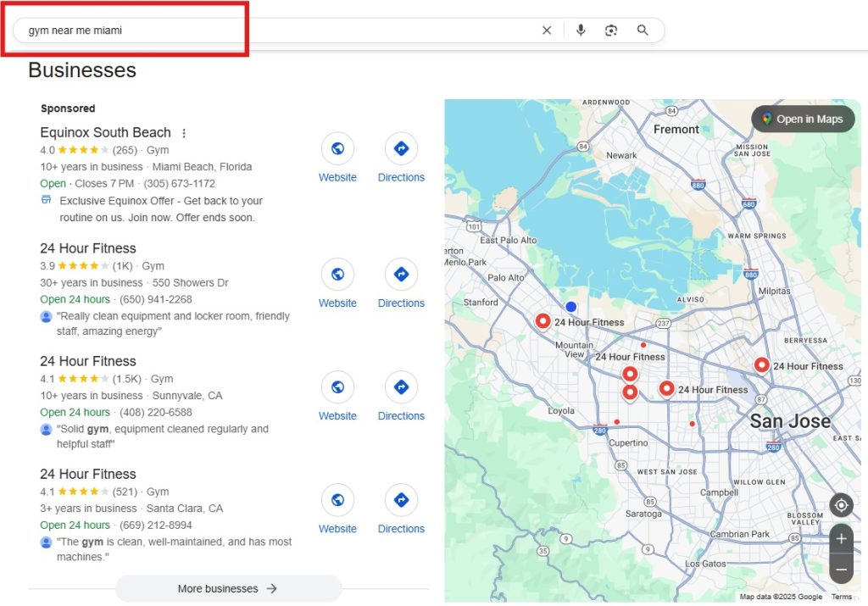Select 24 Hour Fitness pin near Berryessa
This screenshot has width=868, height=606.
[x=761, y=364]
